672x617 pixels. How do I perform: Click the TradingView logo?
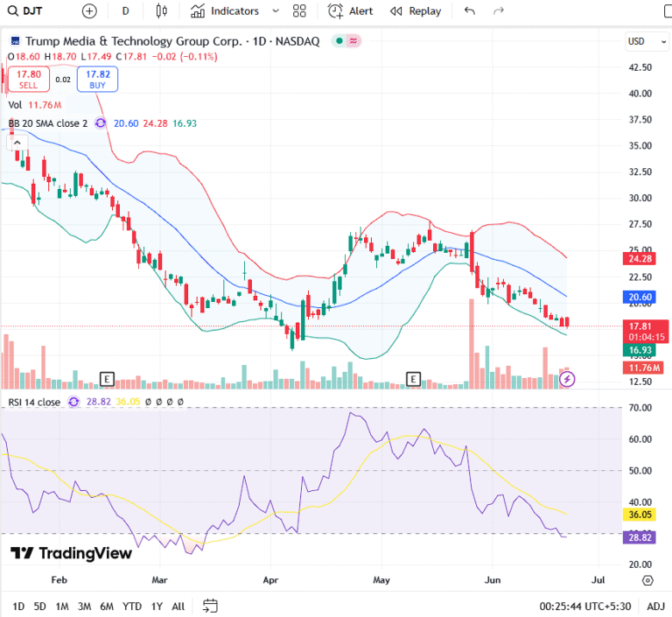71,553
